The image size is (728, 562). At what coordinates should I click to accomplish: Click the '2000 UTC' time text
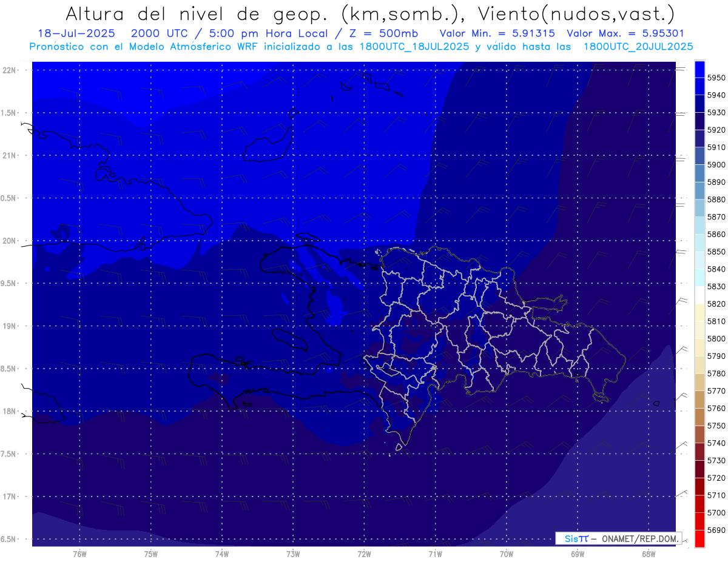(x=160, y=33)
